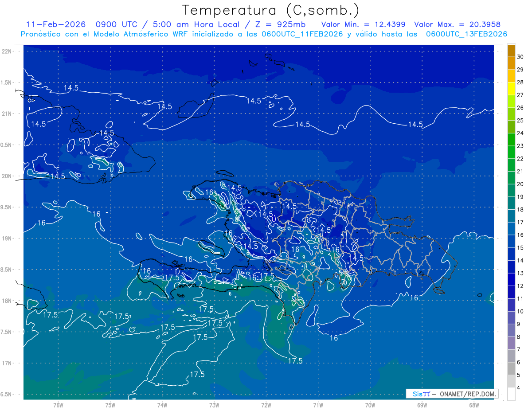Click the '17N' latitude axis label
This screenshot has height=411, width=532.
tap(8, 363)
